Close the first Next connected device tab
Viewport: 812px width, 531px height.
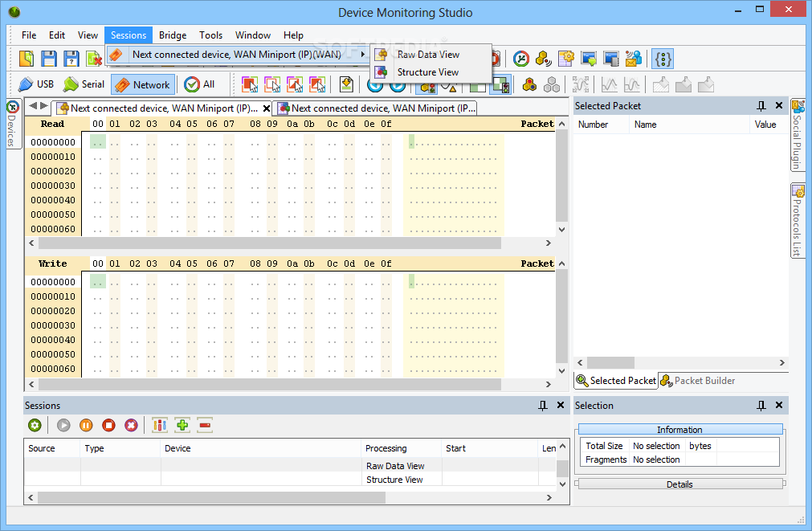tap(266, 108)
